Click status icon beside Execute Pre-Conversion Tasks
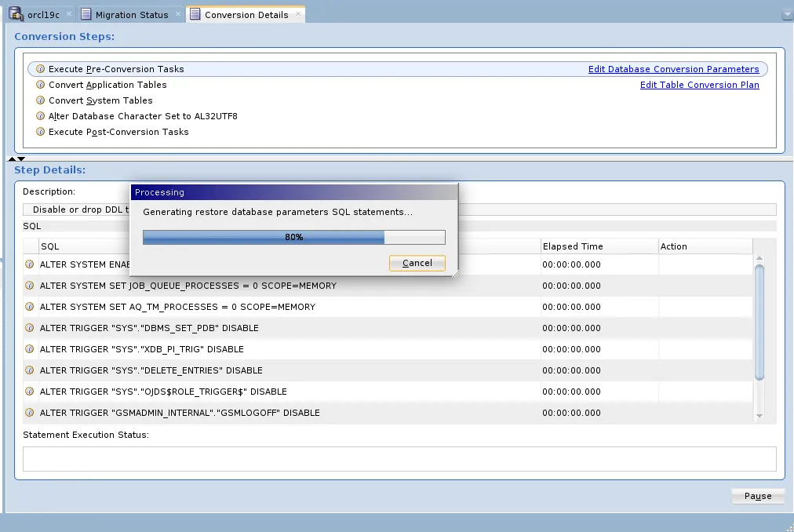The height and width of the screenshot is (532, 794). click(x=40, y=68)
